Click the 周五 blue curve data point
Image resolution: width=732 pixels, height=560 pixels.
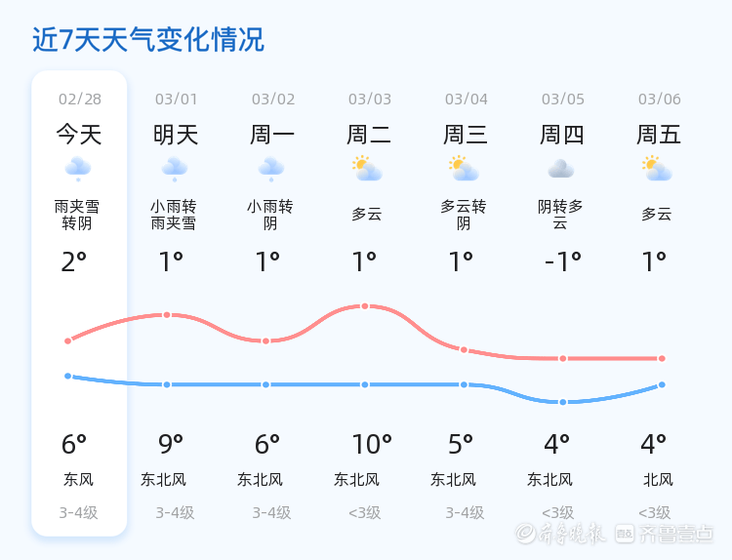pyautogui.click(x=662, y=384)
